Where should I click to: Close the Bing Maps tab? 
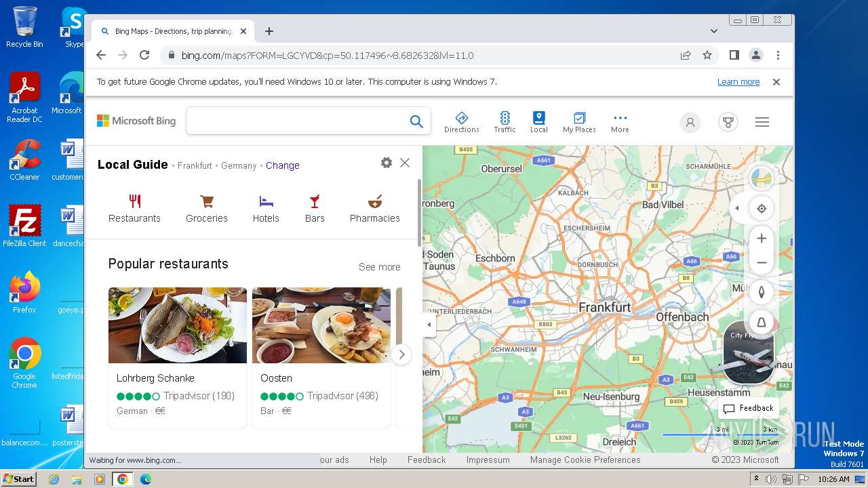click(243, 31)
